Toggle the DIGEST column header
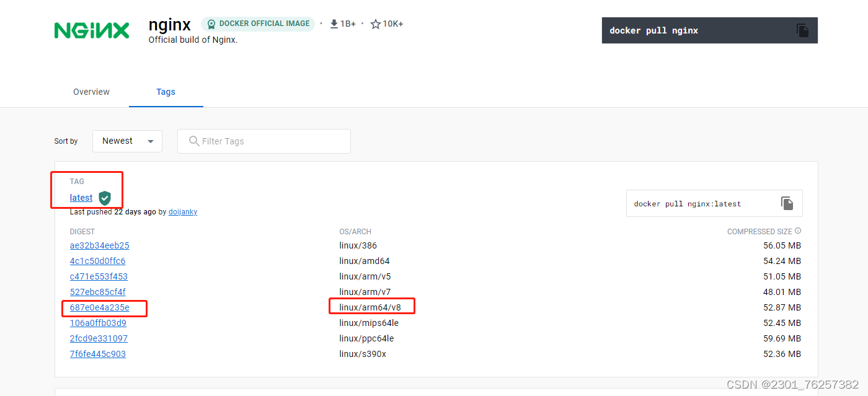868x396 pixels. click(82, 231)
